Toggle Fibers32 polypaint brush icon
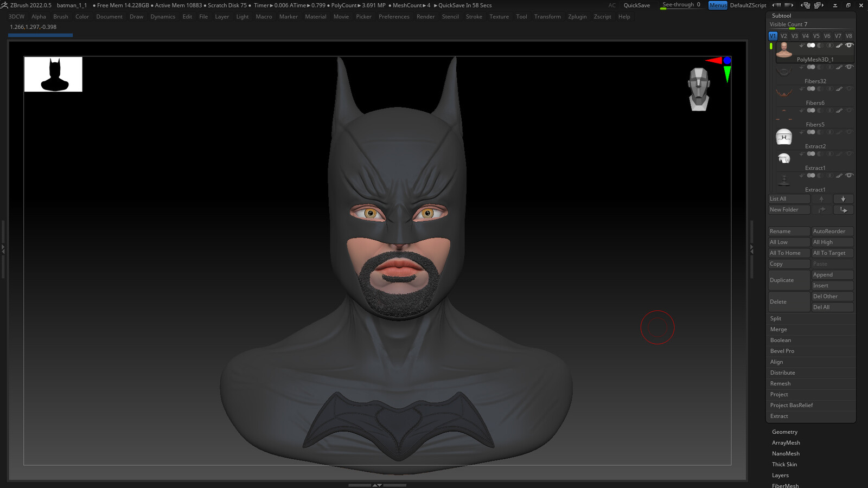 839,67
